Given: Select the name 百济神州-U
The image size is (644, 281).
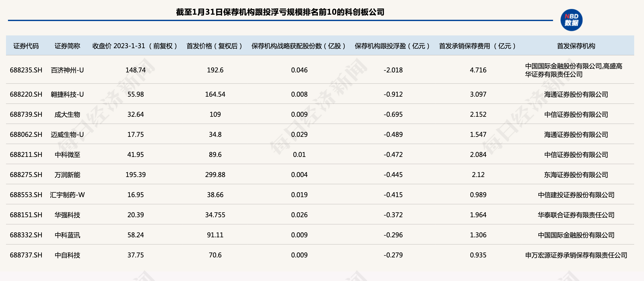Looking at the screenshot, I should pyautogui.click(x=67, y=70).
